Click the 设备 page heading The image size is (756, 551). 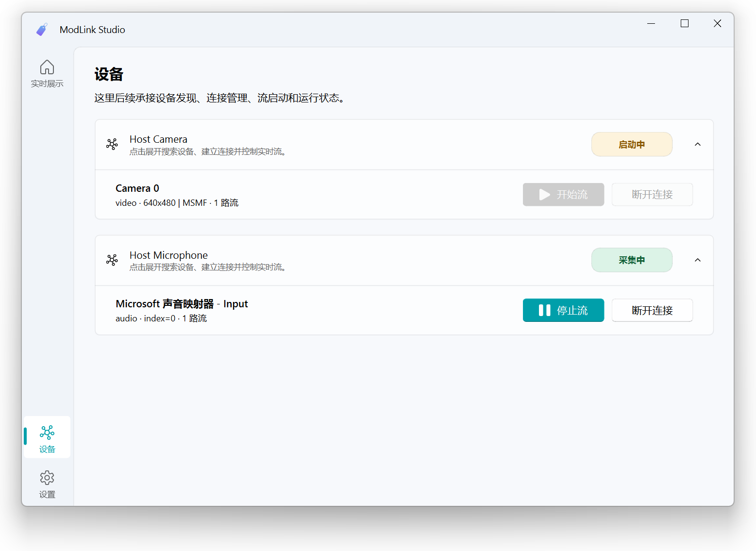pos(109,74)
